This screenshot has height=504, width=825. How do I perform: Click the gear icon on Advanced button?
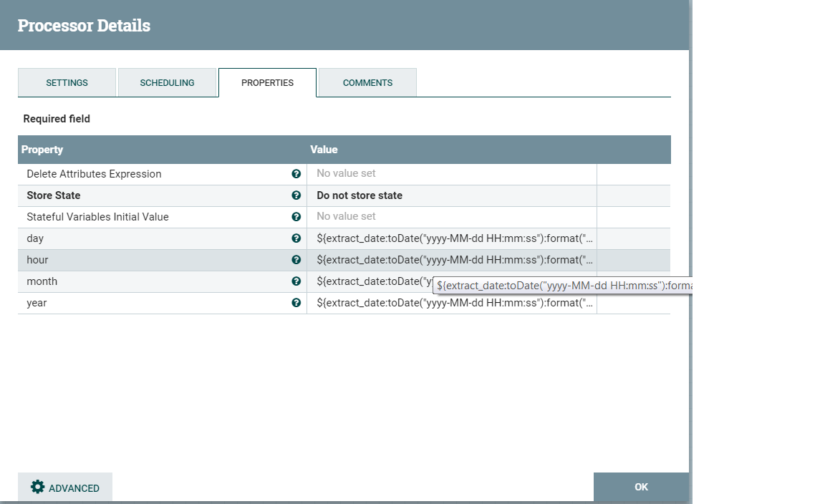[37, 488]
